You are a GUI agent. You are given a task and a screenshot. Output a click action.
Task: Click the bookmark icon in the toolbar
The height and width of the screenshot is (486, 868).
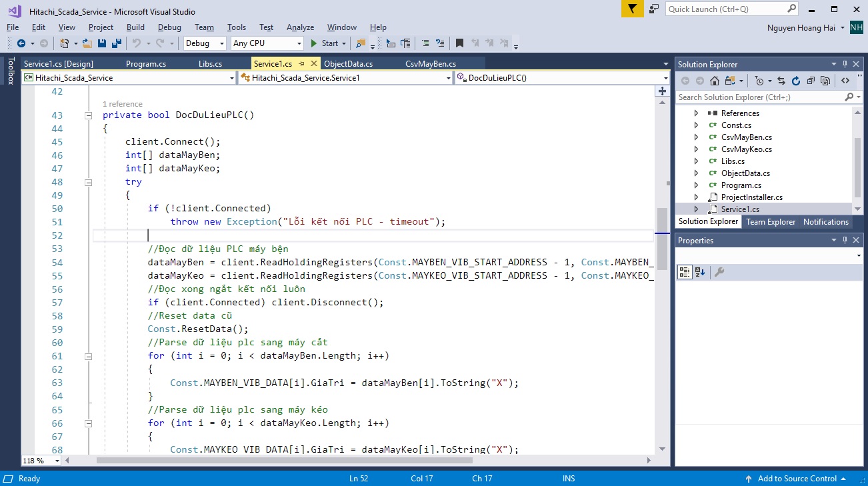click(x=459, y=43)
